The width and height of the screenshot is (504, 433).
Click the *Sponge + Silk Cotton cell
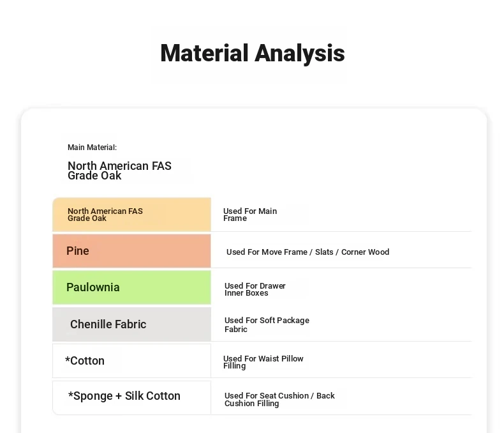(132, 398)
